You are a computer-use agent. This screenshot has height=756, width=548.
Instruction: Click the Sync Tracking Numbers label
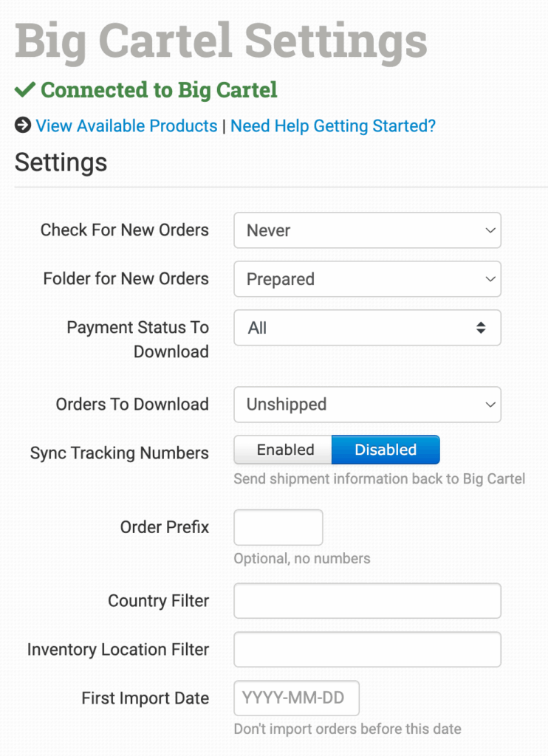[x=120, y=453]
